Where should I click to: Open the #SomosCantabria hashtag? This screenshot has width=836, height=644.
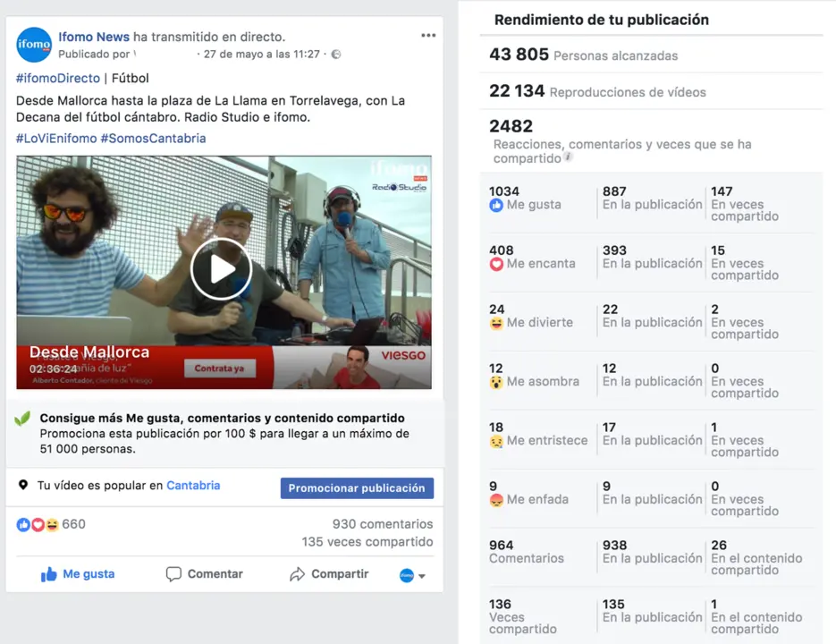153,139
